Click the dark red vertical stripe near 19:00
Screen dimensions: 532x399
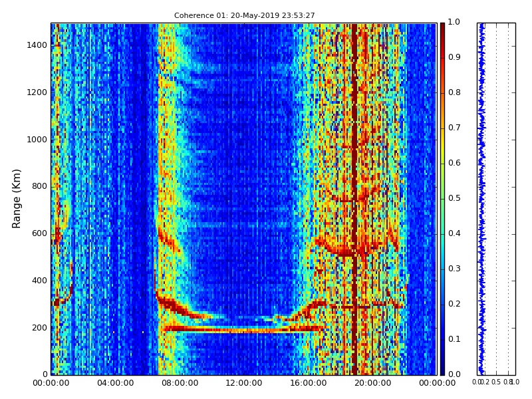354,199
